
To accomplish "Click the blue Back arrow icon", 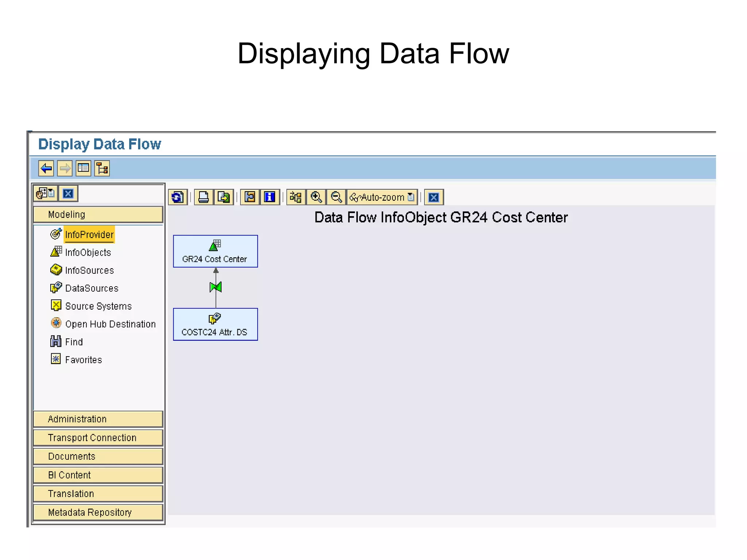I will point(46,168).
